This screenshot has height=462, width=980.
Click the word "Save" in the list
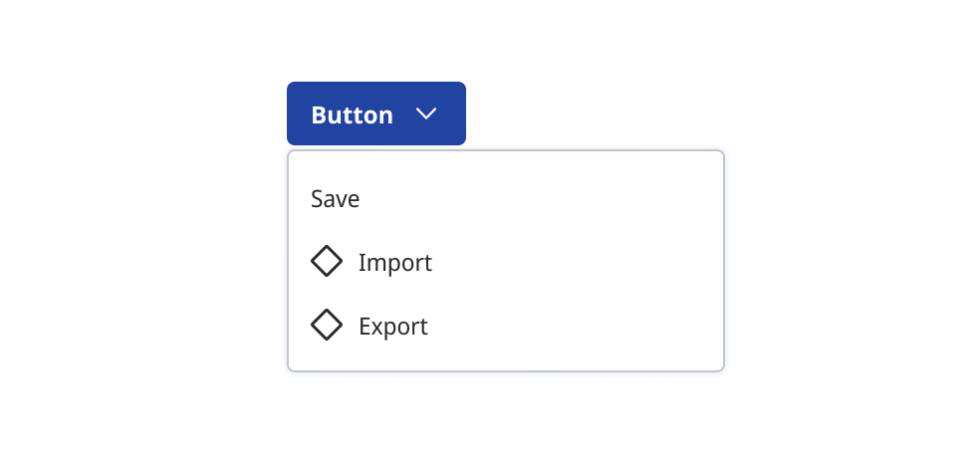(x=336, y=199)
